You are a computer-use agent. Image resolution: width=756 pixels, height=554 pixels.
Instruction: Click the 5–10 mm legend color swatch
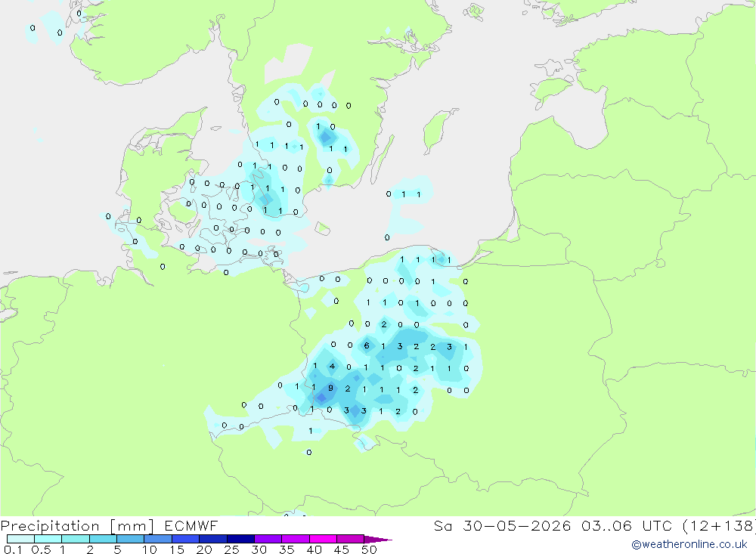pos(130,539)
